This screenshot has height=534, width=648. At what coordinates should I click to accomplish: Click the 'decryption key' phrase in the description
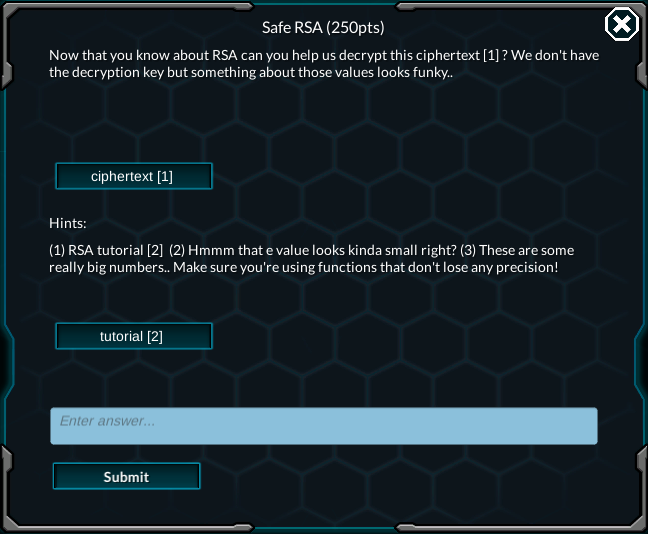[x=118, y=73]
